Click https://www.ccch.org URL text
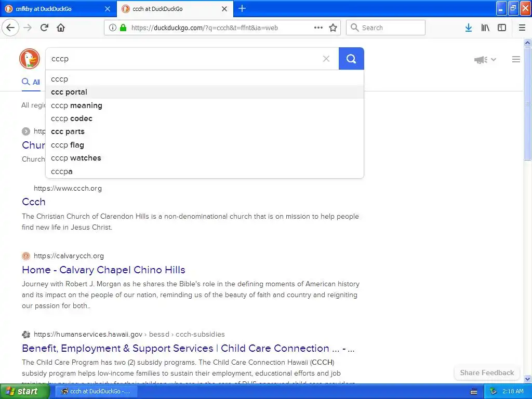 [68, 188]
